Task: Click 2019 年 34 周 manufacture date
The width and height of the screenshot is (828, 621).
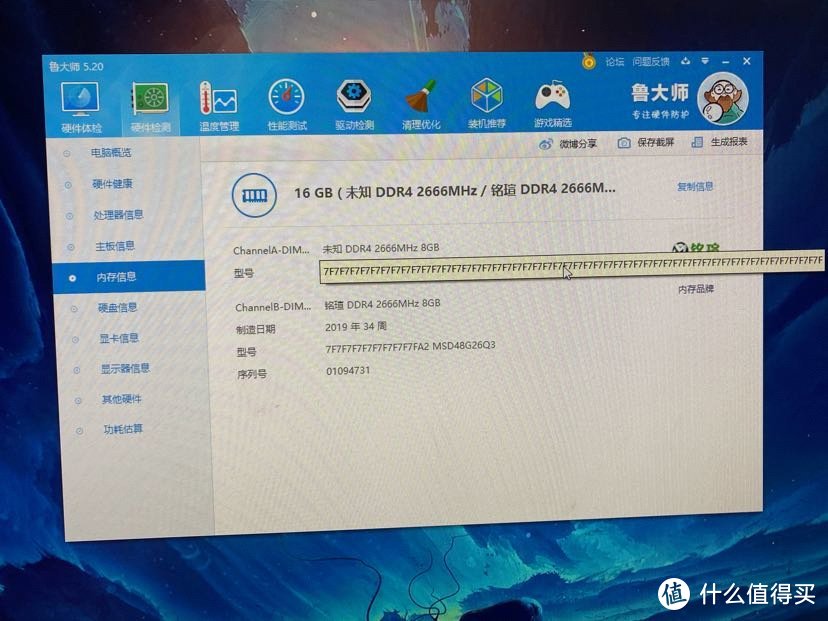Action: click(356, 327)
